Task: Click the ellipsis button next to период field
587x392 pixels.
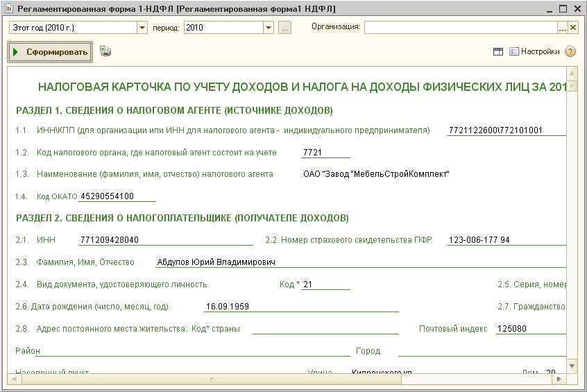Action: tap(284, 28)
